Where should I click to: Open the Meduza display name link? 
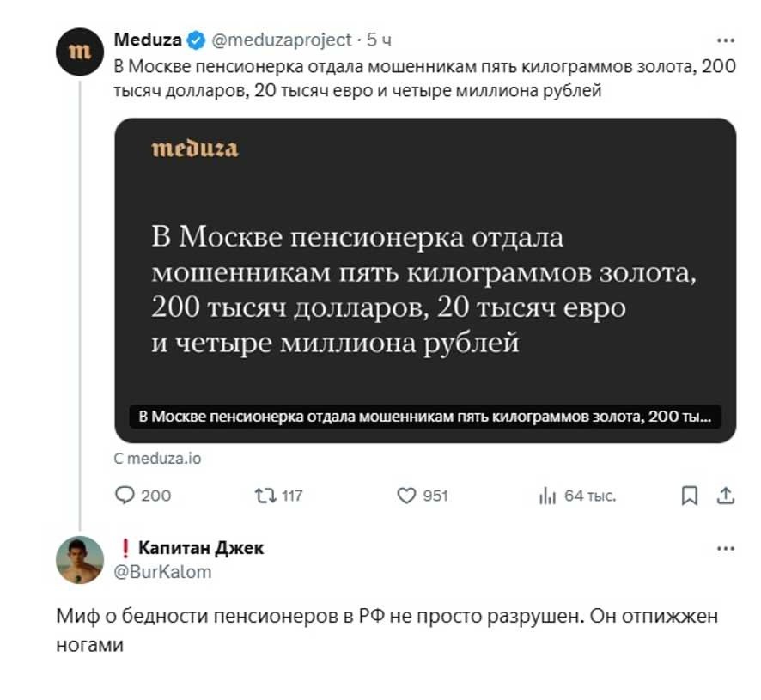click(x=148, y=40)
